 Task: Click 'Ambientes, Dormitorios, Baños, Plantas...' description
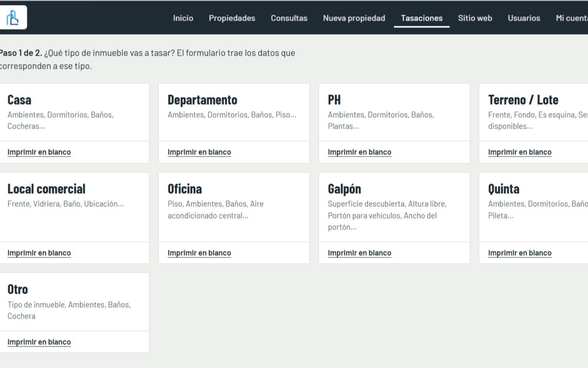[x=381, y=120]
